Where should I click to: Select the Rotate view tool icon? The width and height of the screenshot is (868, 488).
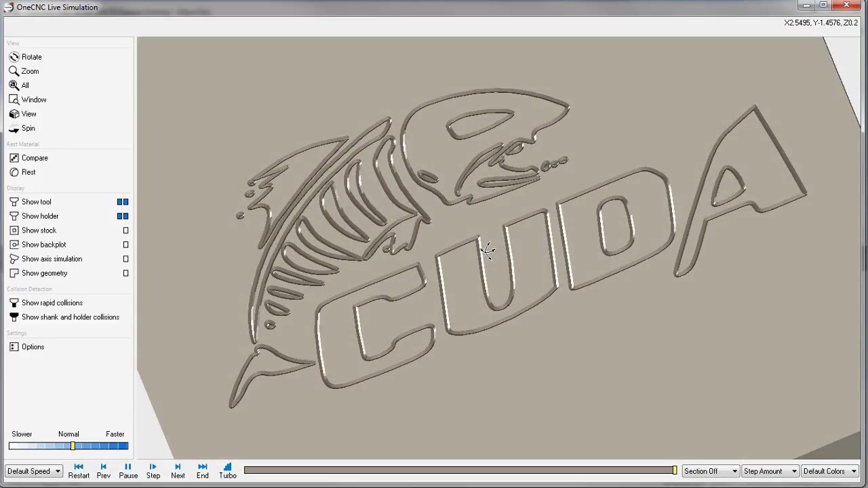pyautogui.click(x=14, y=57)
